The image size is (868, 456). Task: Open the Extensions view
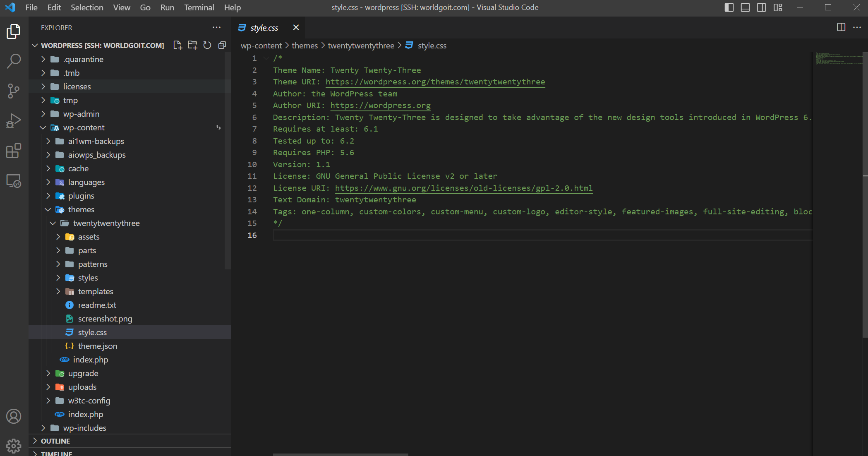14,151
